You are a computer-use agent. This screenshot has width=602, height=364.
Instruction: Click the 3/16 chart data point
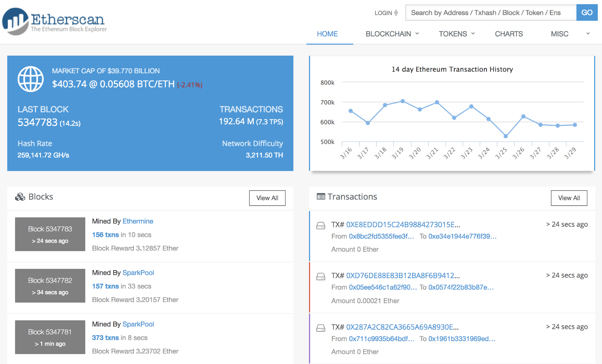click(351, 111)
